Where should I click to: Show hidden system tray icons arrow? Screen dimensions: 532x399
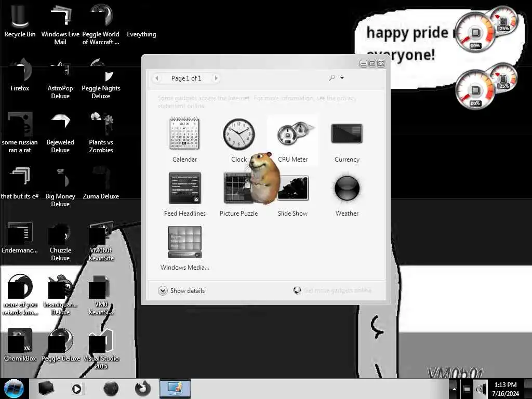click(x=454, y=389)
